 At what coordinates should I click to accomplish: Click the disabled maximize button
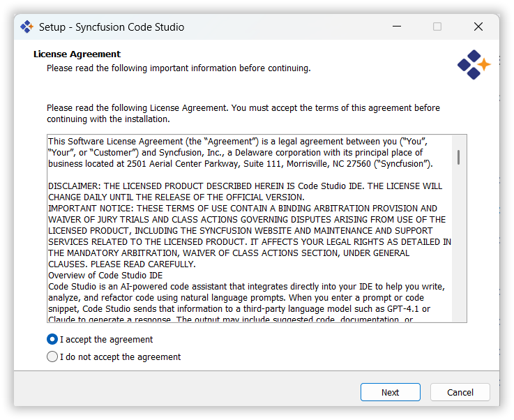coord(437,27)
